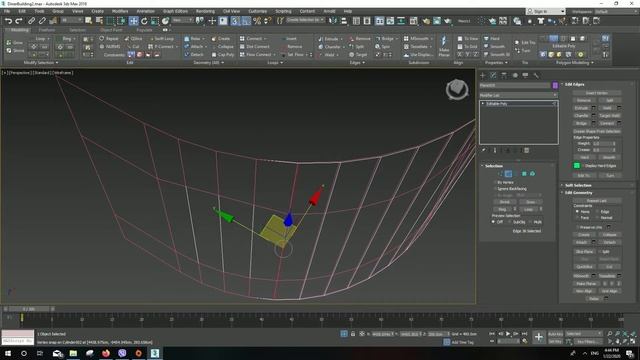Open the File menu
The width and height of the screenshot is (640, 360).
point(7,11)
